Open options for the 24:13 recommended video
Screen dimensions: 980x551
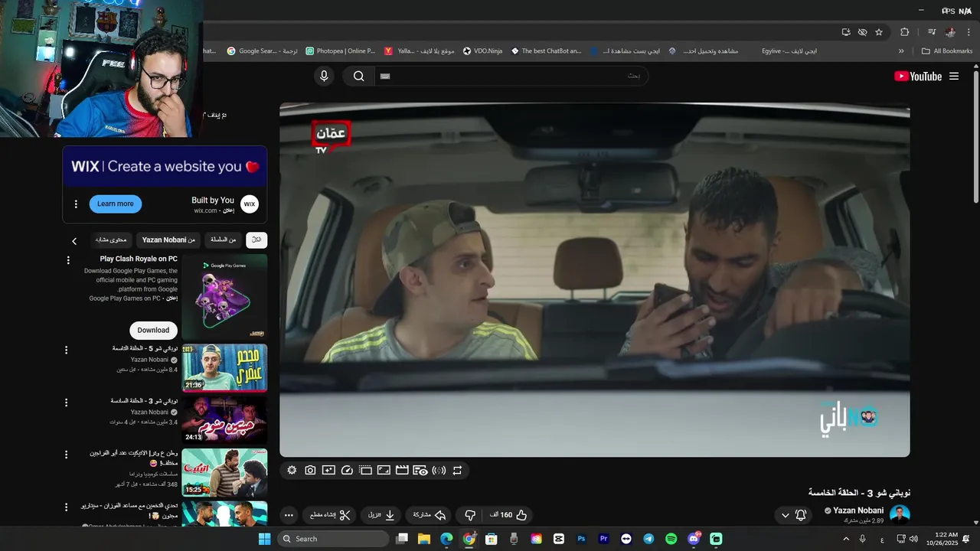coord(67,402)
